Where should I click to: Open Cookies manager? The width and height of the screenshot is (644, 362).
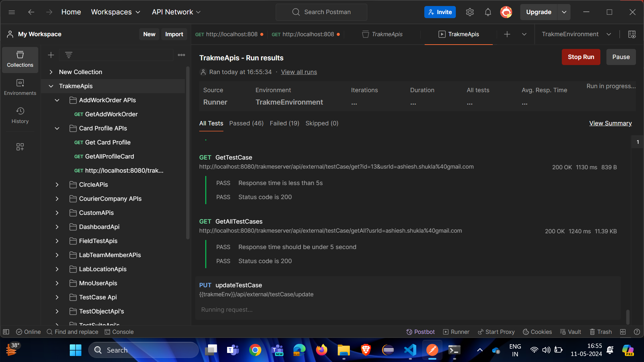(537, 332)
